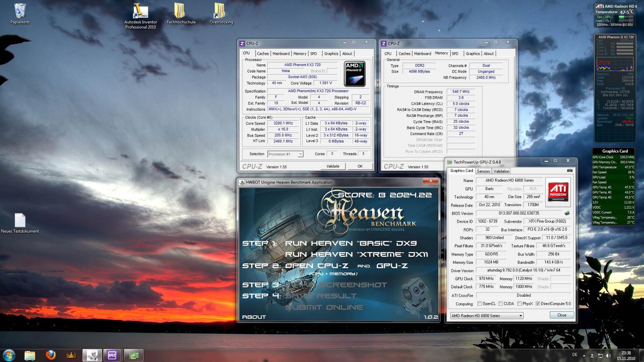
Task: Open CPU tab in right CPU-Z window
Action: click(x=388, y=54)
